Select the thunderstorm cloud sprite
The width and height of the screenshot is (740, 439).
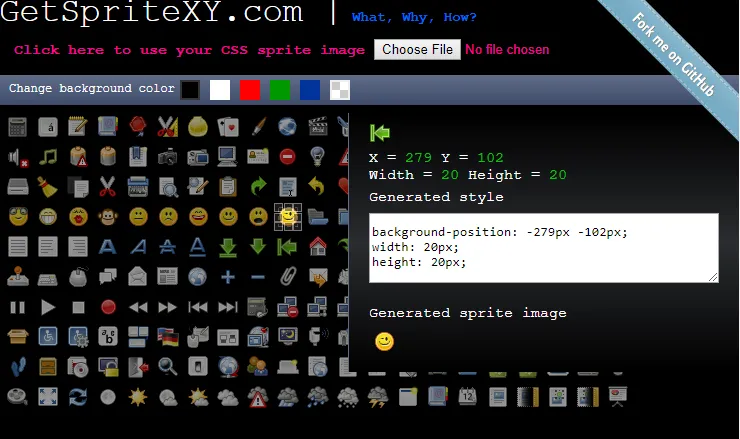[x=378, y=397]
